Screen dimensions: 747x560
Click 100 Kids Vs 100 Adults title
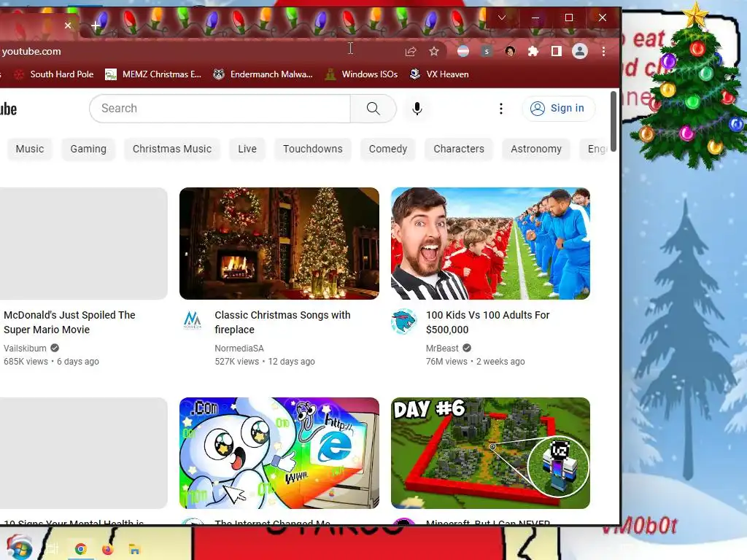(x=487, y=322)
